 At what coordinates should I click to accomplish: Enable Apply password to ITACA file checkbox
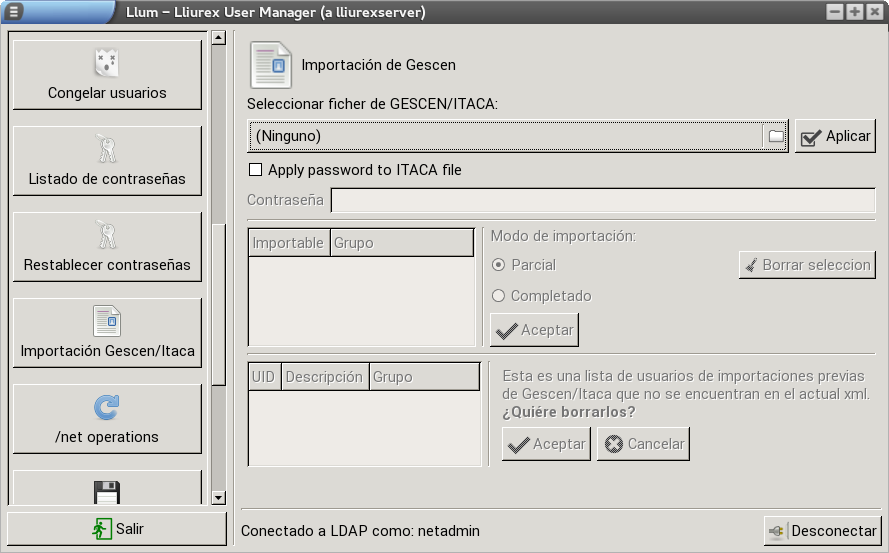pos(255,170)
